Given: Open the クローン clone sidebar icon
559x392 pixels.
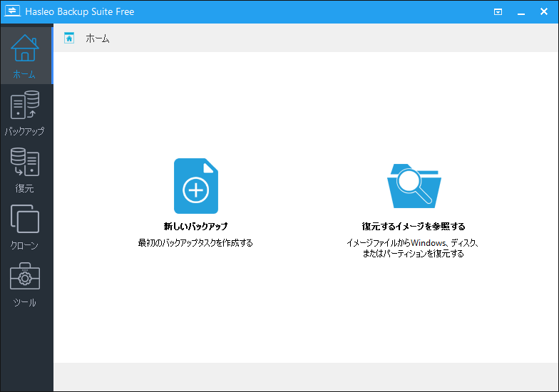Looking at the screenshot, I should 24,219.
